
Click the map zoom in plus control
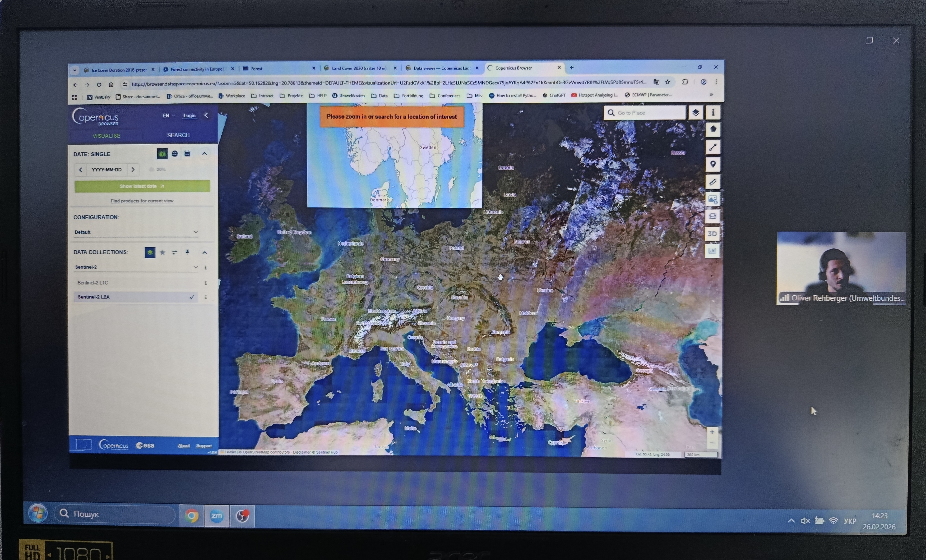click(712, 432)
